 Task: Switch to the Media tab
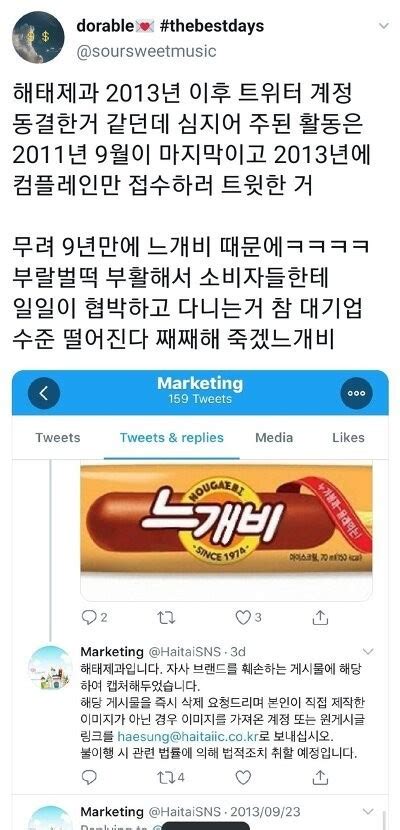pyautogui.click(x=274, y=438)
